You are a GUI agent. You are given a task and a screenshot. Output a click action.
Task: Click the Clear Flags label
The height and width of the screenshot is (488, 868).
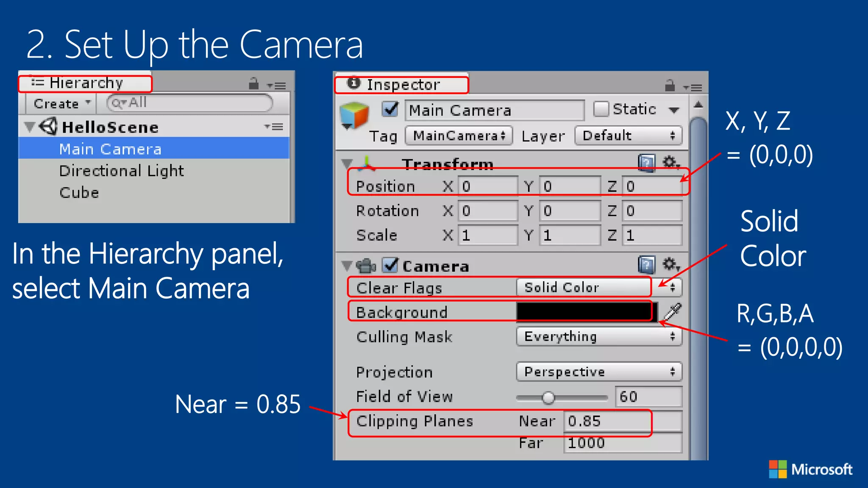pyautogui.click(x=399, y=288)
